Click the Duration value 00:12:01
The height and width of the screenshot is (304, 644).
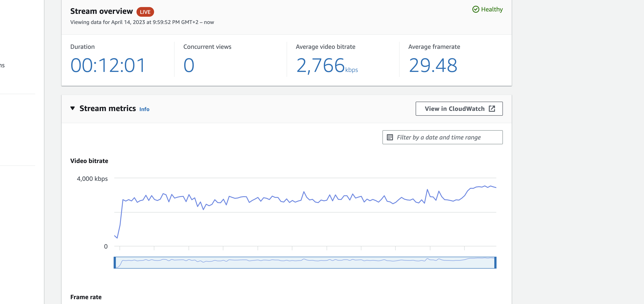(x=108, y=65)
